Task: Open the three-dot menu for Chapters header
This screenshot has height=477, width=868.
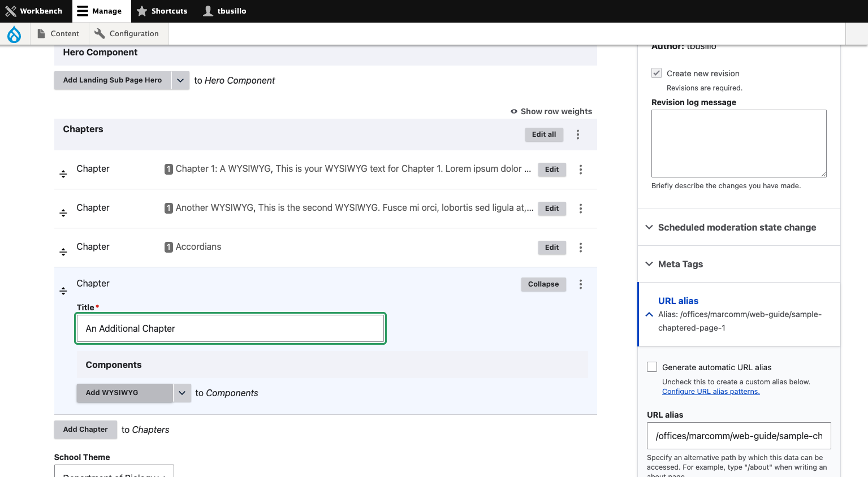Action: coord(578,135)
